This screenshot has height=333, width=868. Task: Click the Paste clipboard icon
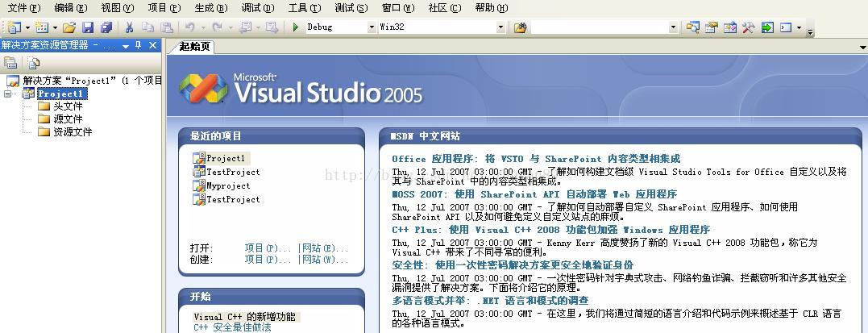tap(166, 27)
